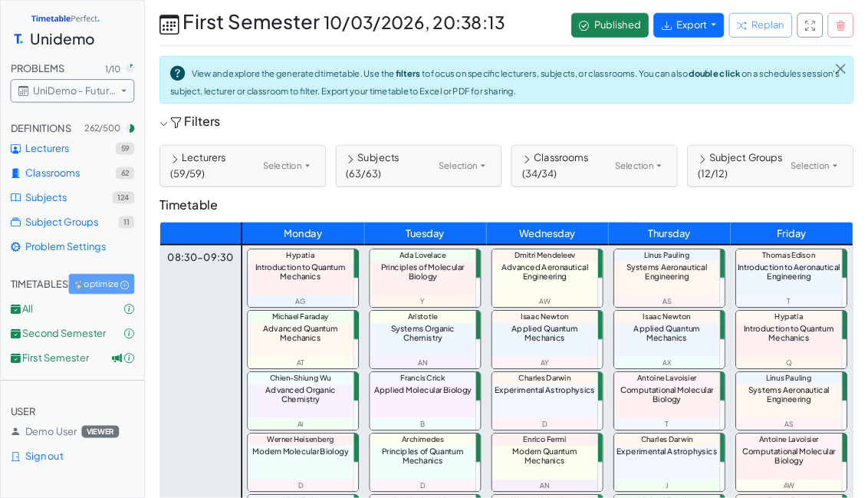
Task: Click info icon next to Second Semester
Action: coord(129,334)
